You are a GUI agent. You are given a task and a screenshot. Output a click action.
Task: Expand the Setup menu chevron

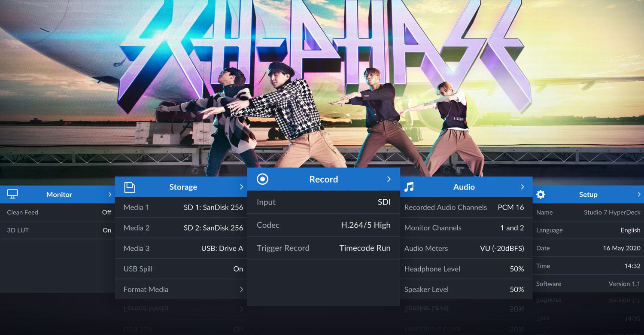[639, 194]
